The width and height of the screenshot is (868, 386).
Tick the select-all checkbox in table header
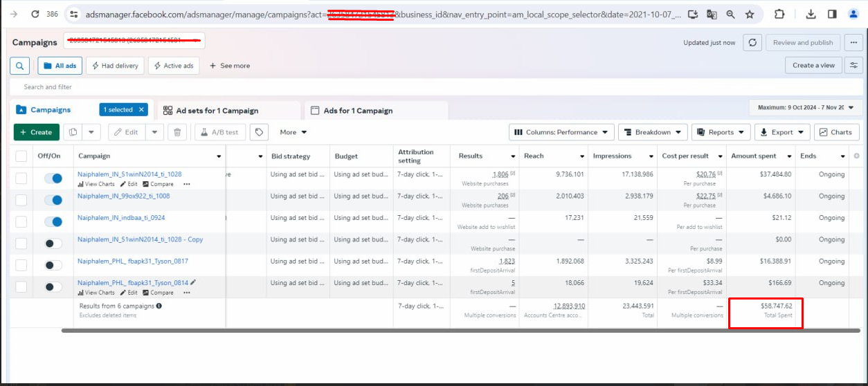[21, 156]
